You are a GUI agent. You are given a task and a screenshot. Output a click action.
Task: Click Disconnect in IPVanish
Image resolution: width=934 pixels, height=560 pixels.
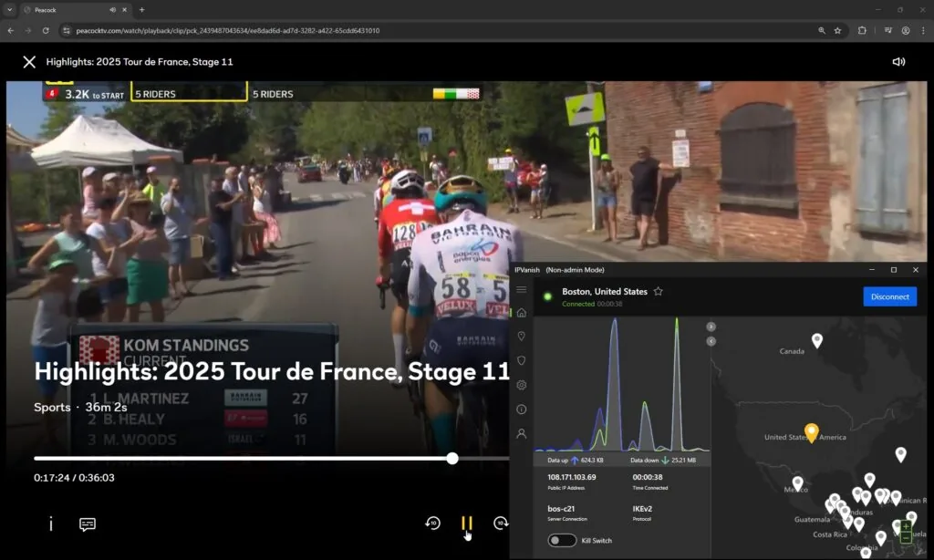(x=890, y=296)
